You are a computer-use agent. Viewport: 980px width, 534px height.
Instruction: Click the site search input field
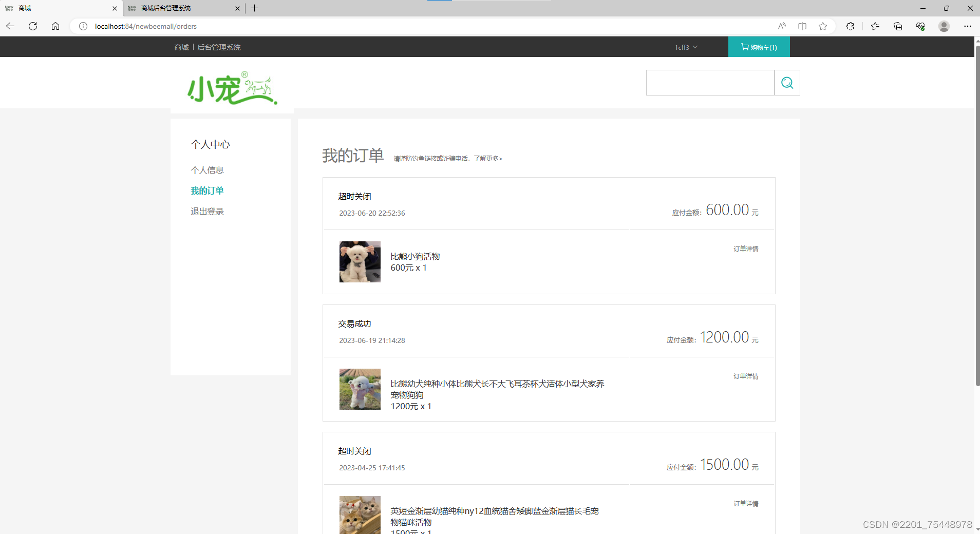pos(710,82)
